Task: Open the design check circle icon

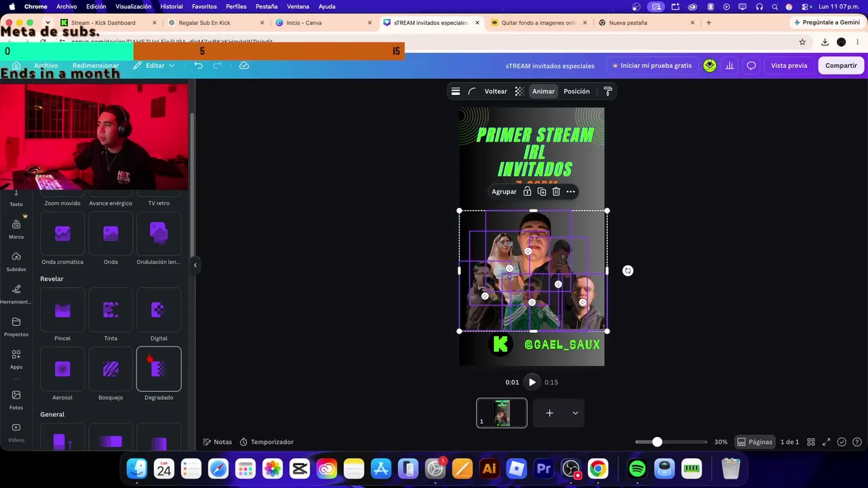Action: tap(842, 442)
